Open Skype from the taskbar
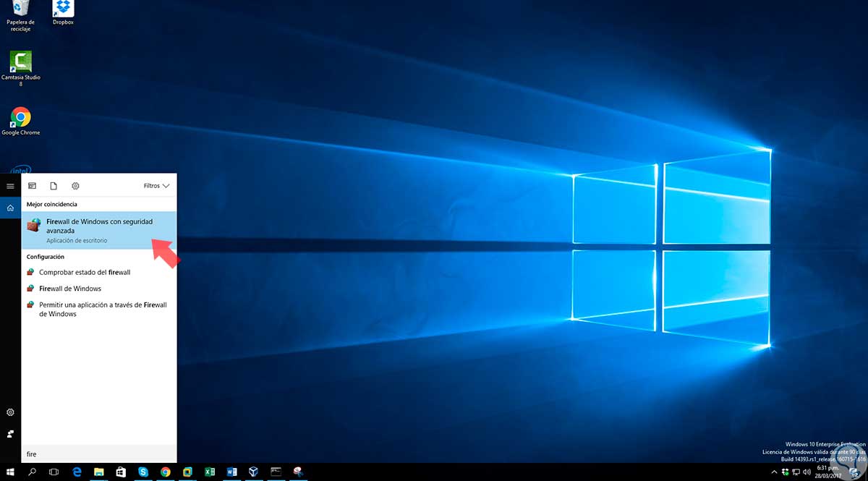Viewport: 868px width, 481px height. pos(143,472)
